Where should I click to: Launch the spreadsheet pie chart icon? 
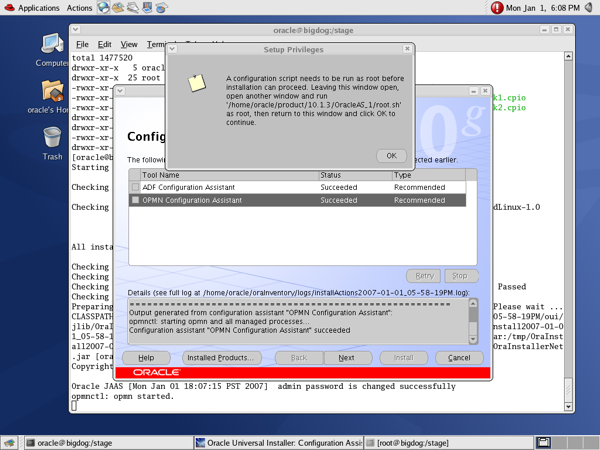point(161,7)
